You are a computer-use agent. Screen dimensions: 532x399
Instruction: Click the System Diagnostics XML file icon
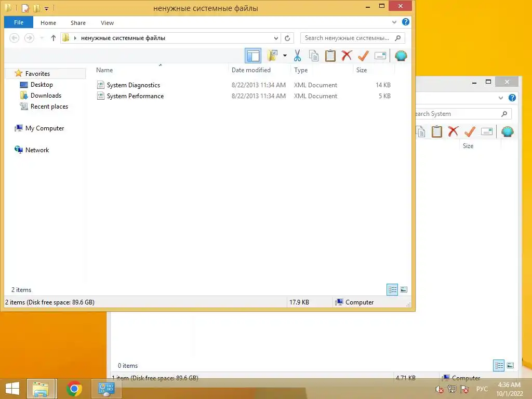point(101,85)
